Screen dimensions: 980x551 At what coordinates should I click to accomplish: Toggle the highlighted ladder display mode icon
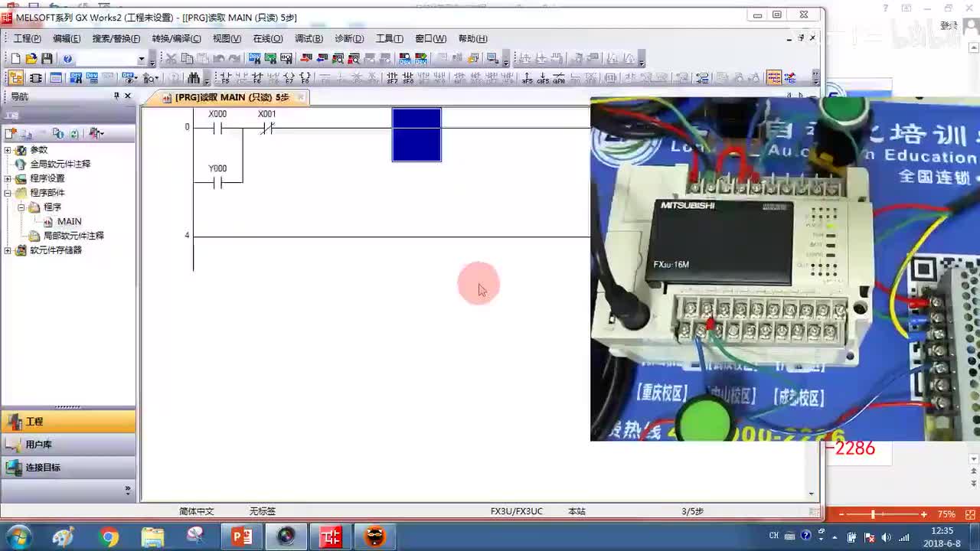coord(774,78)
